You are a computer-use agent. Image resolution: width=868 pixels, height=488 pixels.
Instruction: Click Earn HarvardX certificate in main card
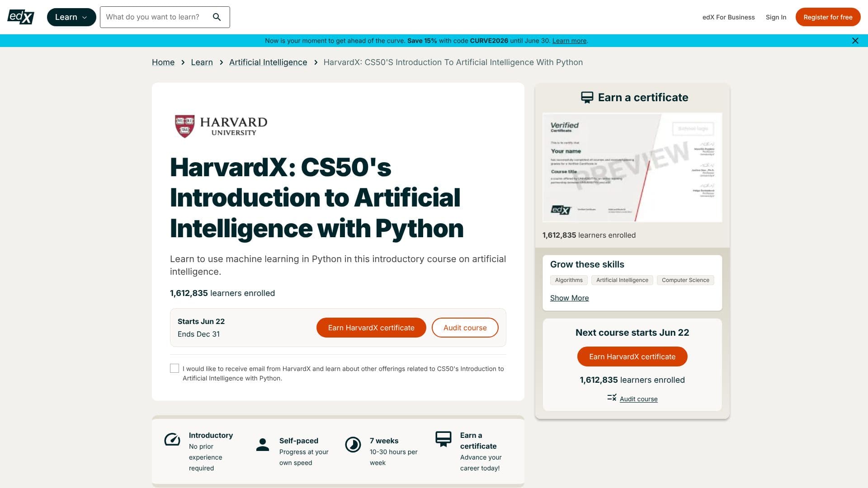click(371, 328)
